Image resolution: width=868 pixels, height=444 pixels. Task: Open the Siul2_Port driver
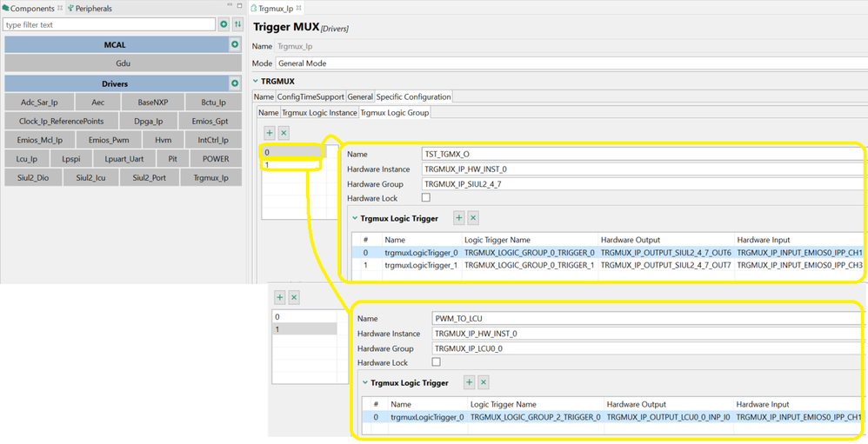pyautogui.click(x=149, y=177)
